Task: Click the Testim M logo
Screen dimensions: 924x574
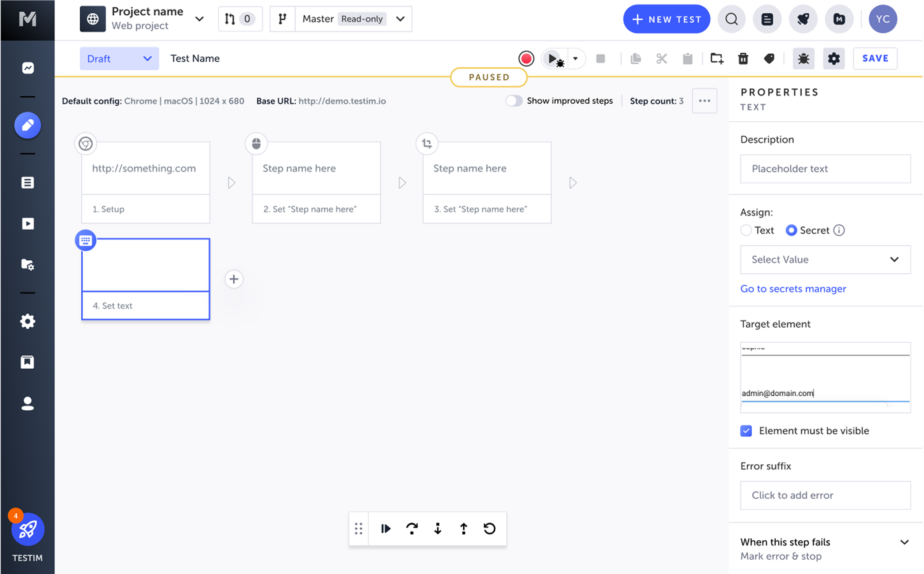Action: [x=27, y=19]
